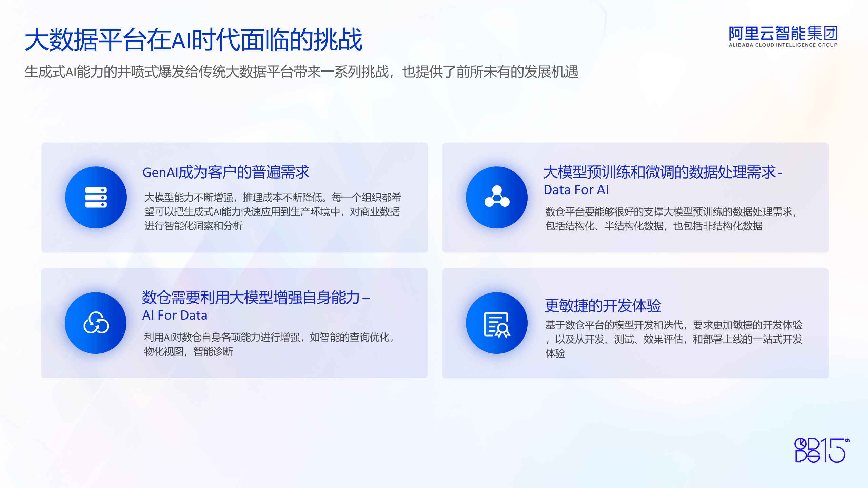Click the cloud sync refresh icon
This screenshot has height=488, width=868.
[96, 323]
